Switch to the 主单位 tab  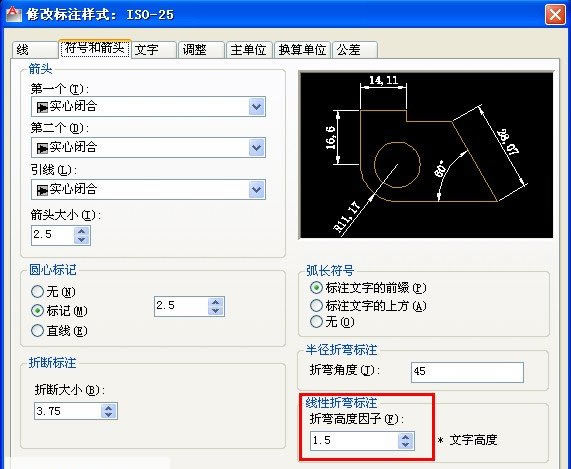tap(249, 50)
